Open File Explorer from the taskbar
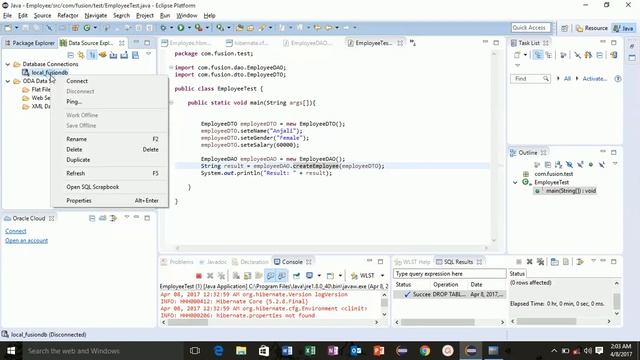 (x=241, y=351)
